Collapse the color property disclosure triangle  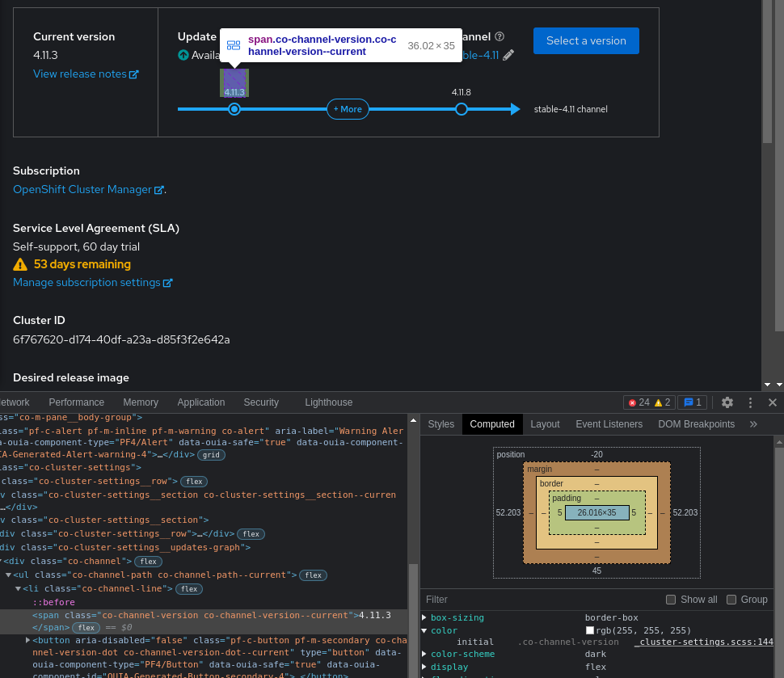tap(424, 630)
